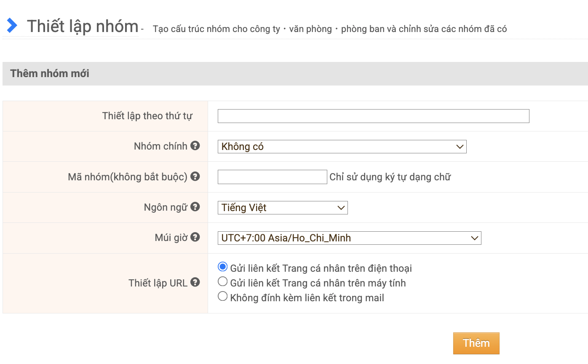Open the UTC+7:00 Asia/Ho_Chi_Minh timezone dropdown

pos(349,238)
